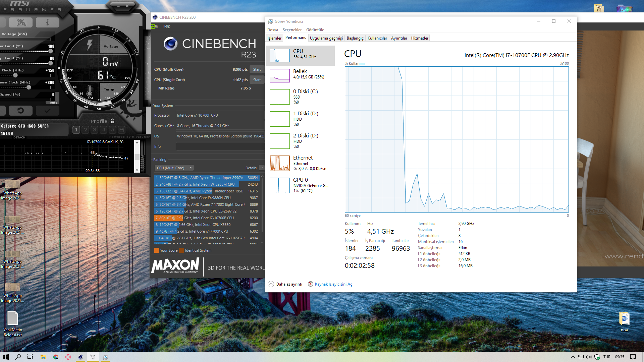Screen dimensions: 644x362
Task: Select the Ethernet graph thumbnail
Action: [279, 163]
